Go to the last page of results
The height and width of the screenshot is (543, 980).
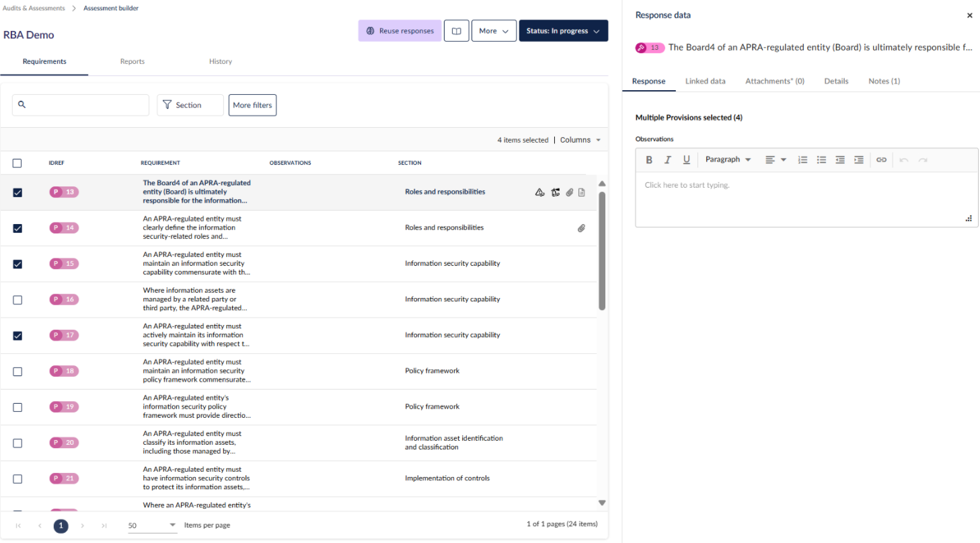104,526
